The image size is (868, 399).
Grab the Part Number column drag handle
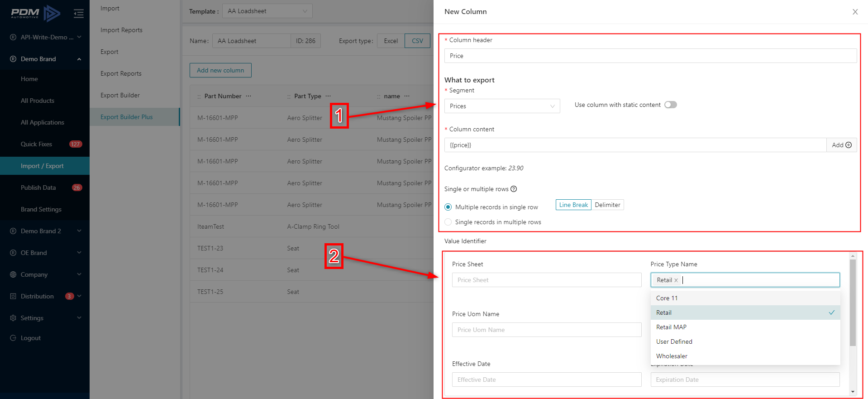(x=199, y=96)
